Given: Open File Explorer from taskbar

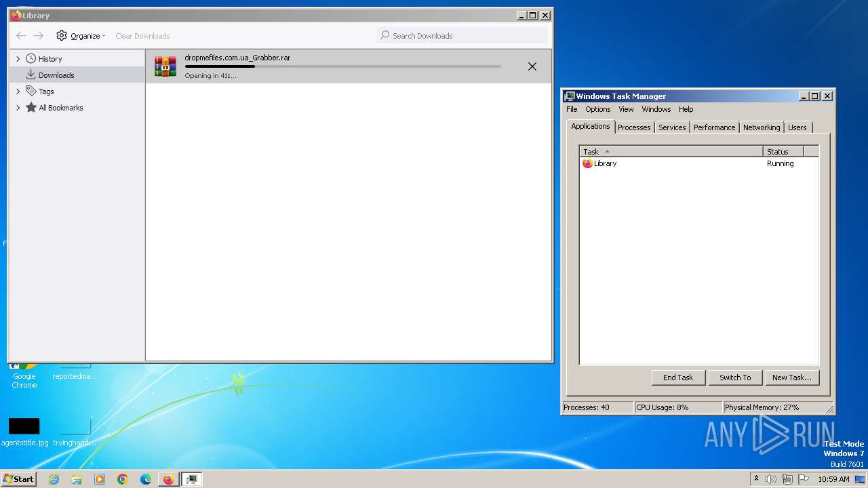Looking at the screenshot, I should click(77, 479).
